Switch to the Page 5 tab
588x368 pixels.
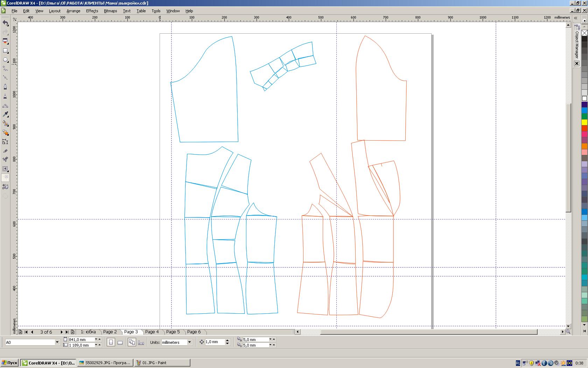click(x=173, y=332)
